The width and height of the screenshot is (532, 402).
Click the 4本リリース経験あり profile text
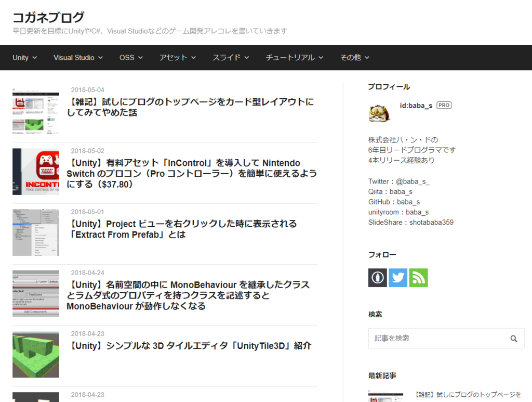tap(402, 160)
